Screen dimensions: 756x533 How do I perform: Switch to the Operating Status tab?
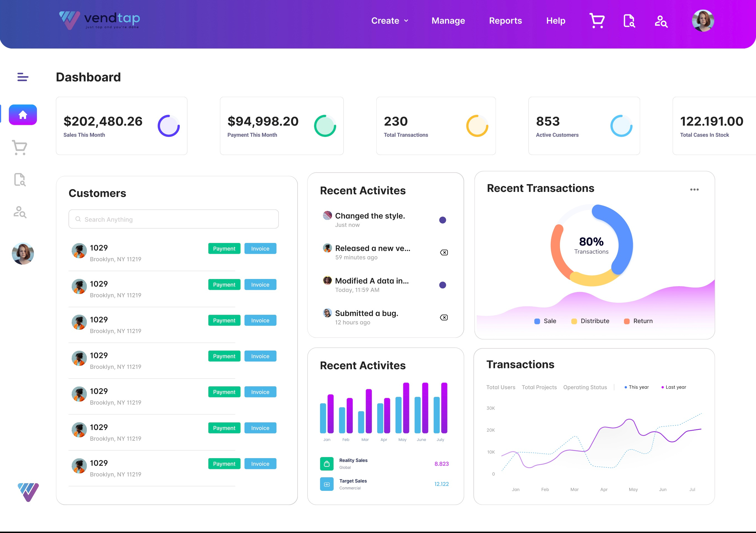[x=585, y=387]
